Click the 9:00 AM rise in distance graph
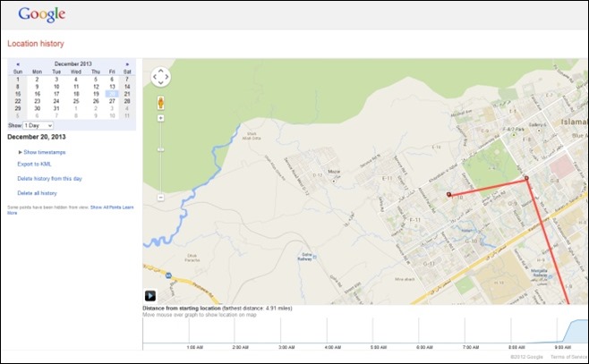 point(576,331)
